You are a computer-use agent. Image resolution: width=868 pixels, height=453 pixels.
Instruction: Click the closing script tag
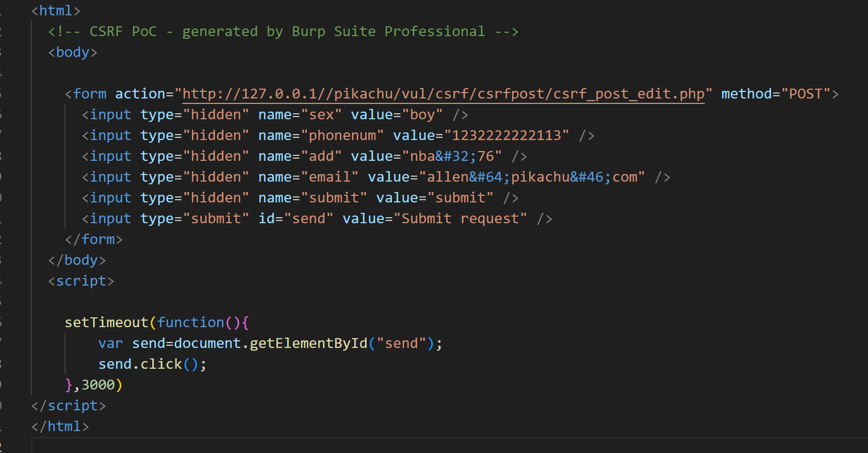pos(68,406)
